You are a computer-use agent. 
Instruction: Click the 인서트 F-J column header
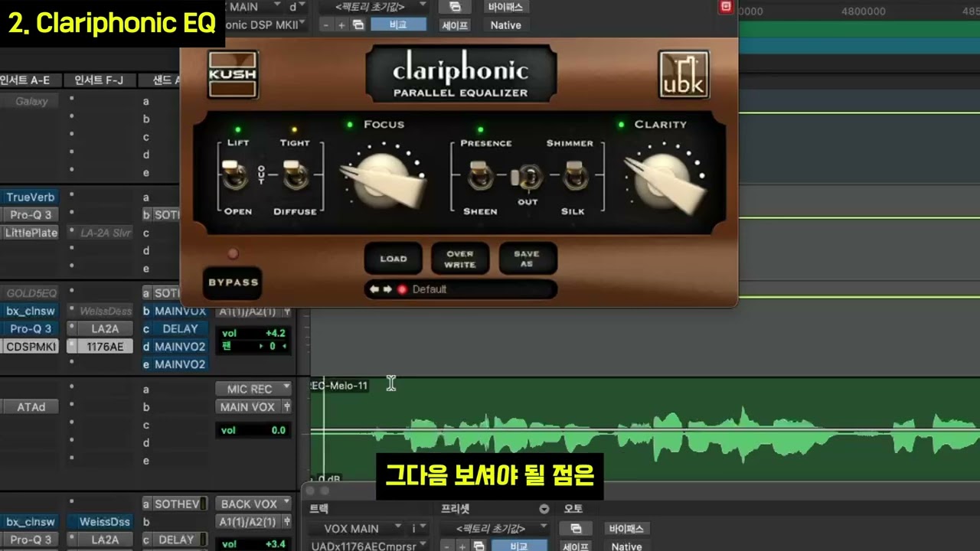pos(100,80)
